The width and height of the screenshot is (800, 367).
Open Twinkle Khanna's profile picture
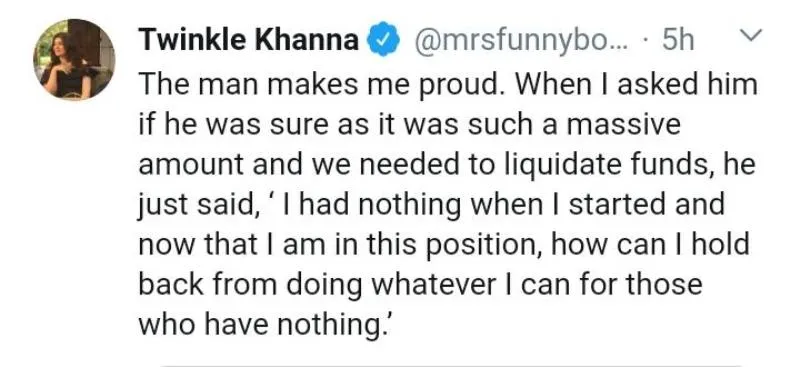[x=74, y=60]
